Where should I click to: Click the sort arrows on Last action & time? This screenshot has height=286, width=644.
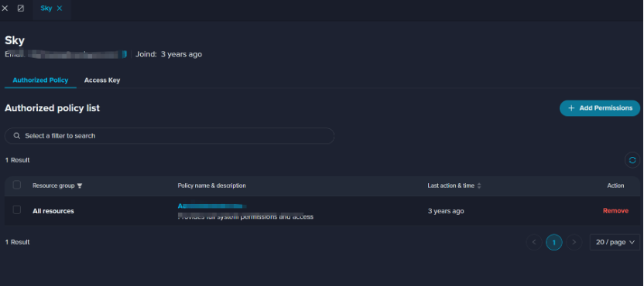pos(479,186)
